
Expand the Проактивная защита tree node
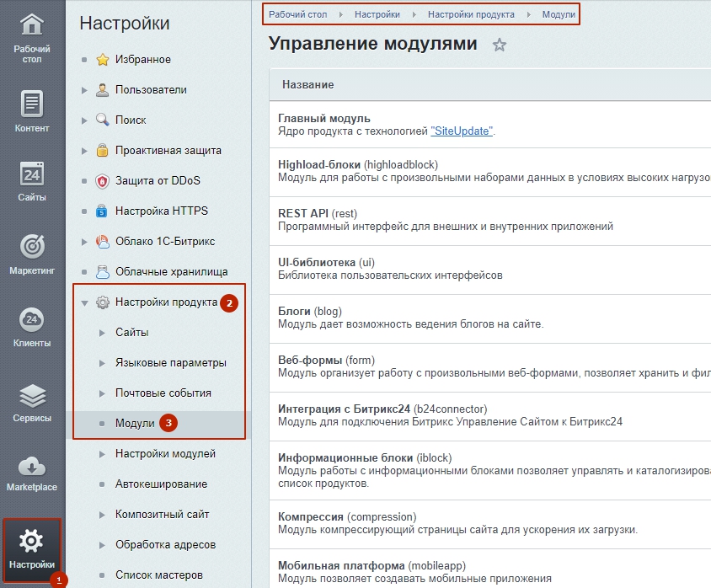pos(84,151)
